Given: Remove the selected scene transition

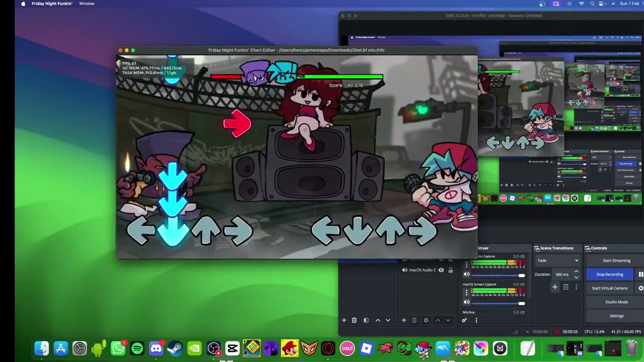Looking at the screenshot, I should pos(566,287).
